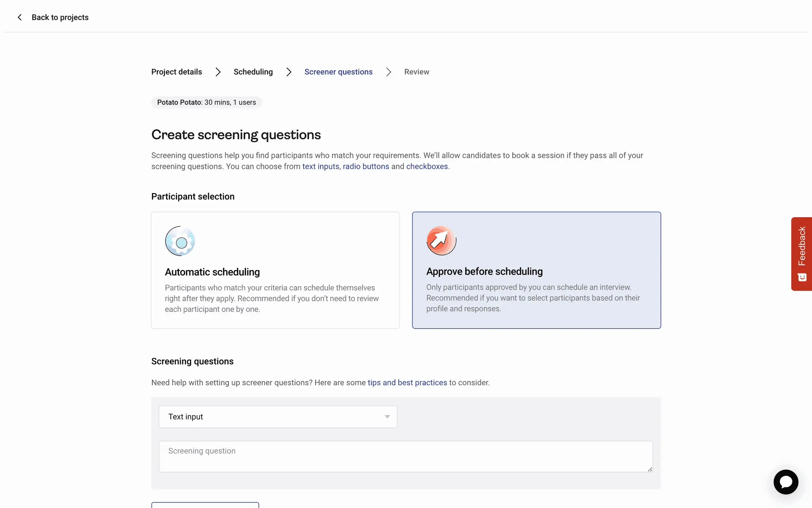Open the checkboxes help link

[427, 166]
